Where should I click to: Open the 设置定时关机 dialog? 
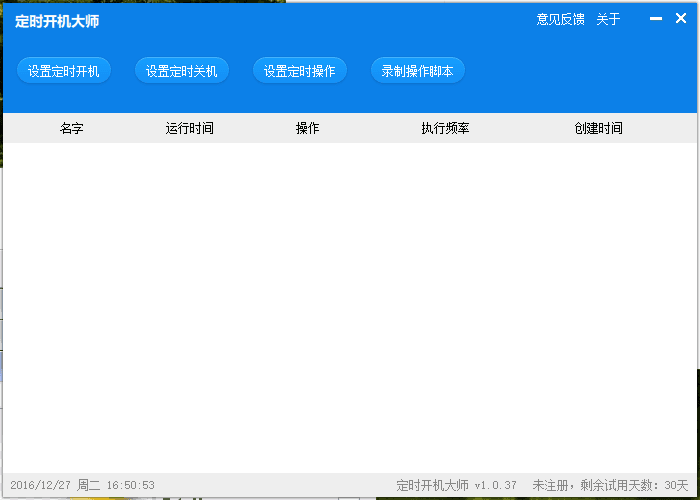point(182,71)
